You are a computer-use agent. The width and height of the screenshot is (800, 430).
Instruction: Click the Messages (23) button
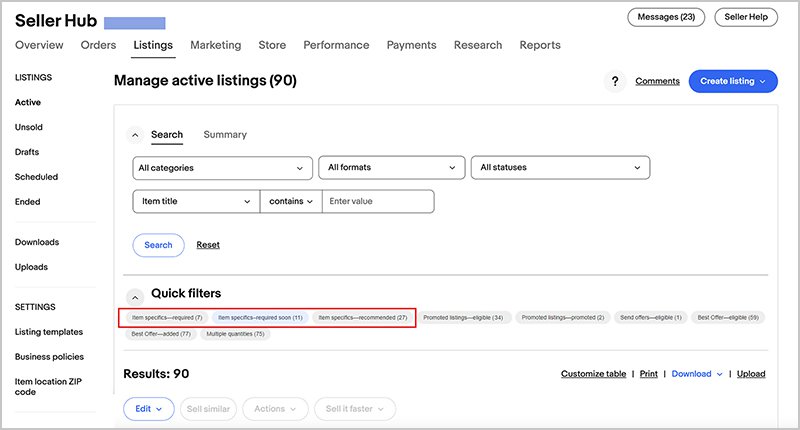pyautogui.click(x=666, y=17)
